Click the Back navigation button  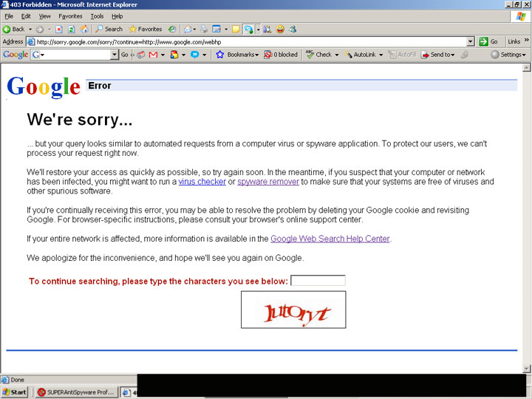pyautogui.click(x=13, y=30)
